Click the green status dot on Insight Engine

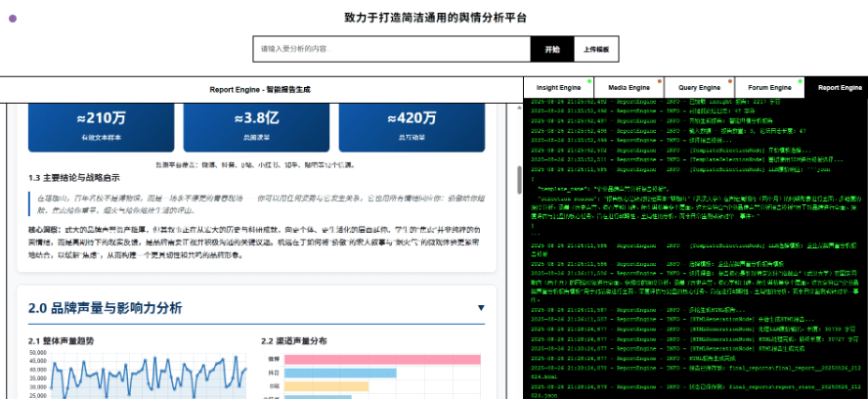tap(589, 80)
